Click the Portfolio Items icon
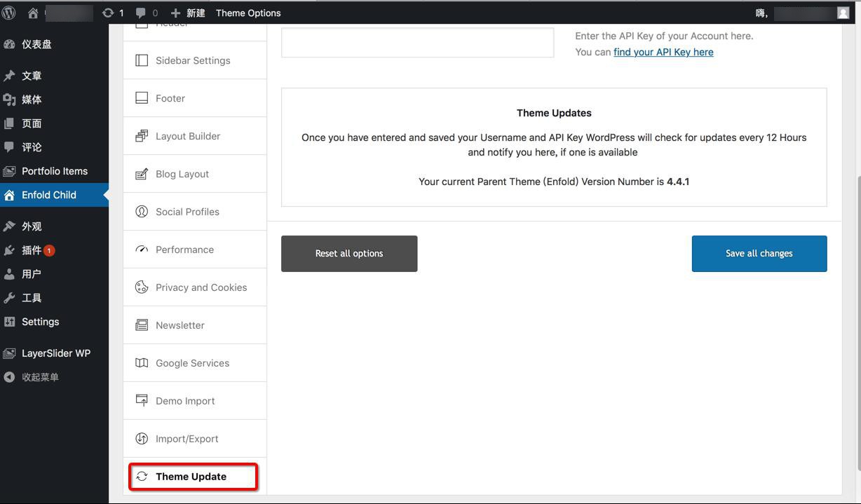The width and height of the screenshot is (861, 504). pyautogui.click(x=9, y=171)
